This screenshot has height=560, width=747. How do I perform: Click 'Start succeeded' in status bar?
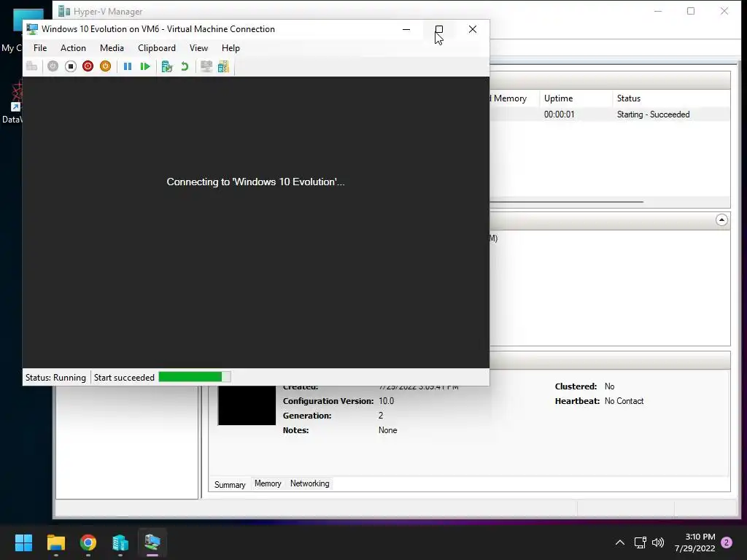124,378
